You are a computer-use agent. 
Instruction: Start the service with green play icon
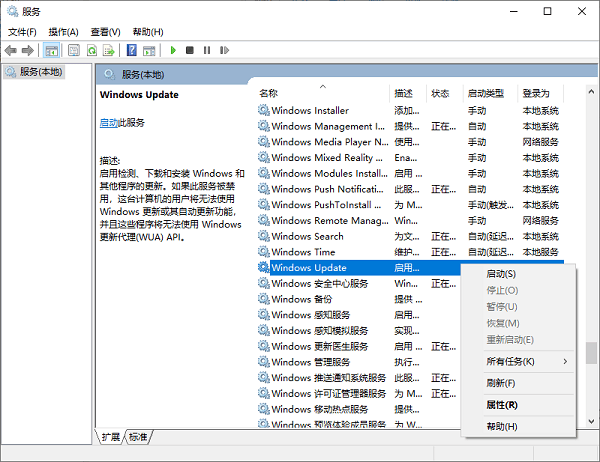pyautogui.click(x=173, y=50)
